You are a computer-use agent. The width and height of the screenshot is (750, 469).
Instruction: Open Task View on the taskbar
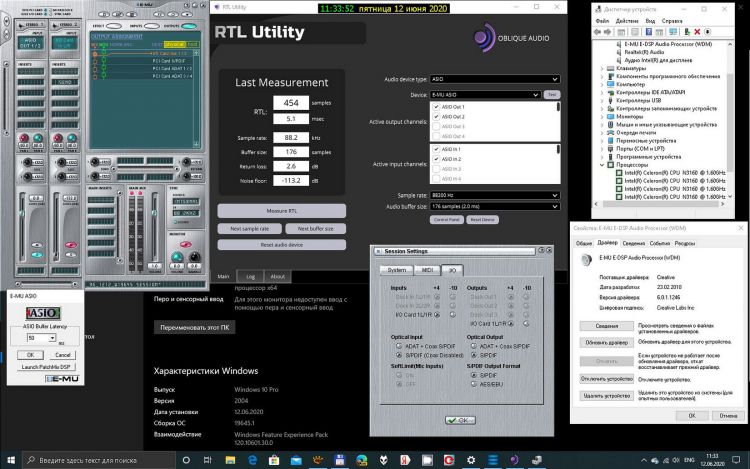pos(207,460)
